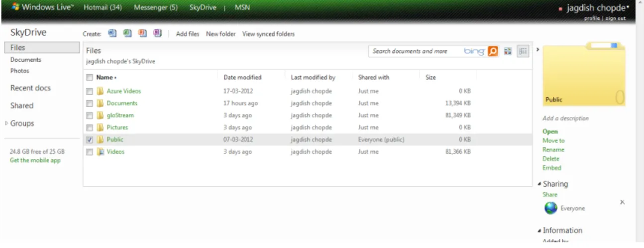Create a new OneNote notebook
Viewport: 644px width, 248px height.
click(157, 34)
